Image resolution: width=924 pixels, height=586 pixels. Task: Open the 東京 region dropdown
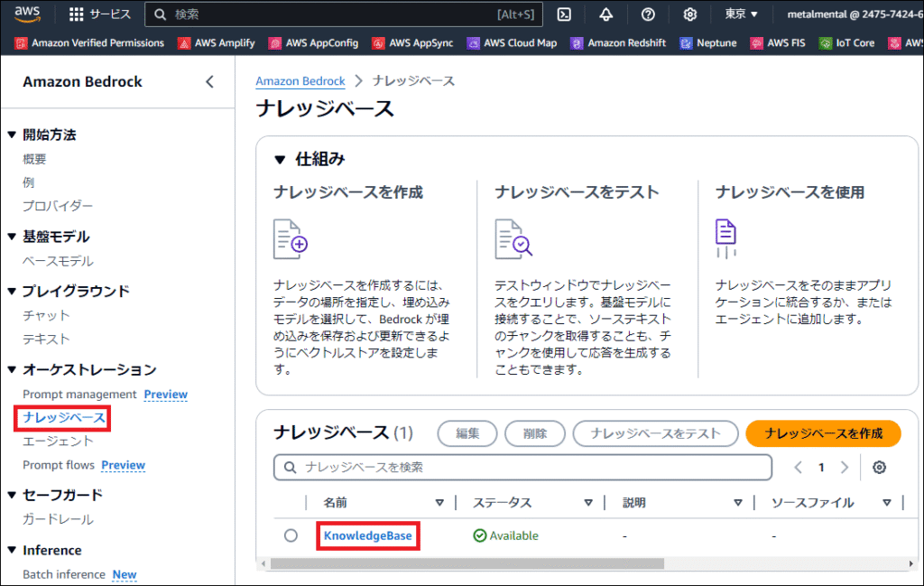coord(741,14)
